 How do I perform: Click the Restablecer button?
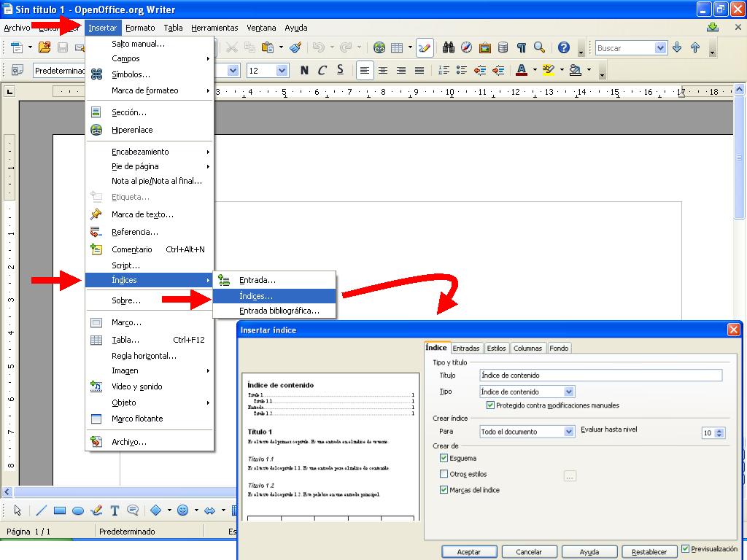pyautogui.click(x=649, y=552)
